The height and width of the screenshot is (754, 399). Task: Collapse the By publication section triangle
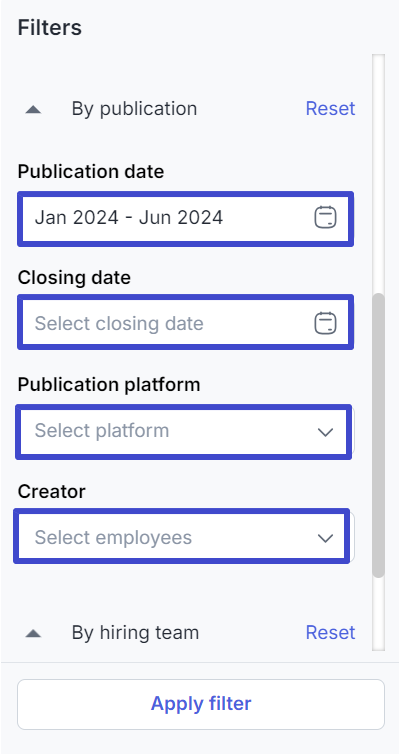[x=33, y=110]
